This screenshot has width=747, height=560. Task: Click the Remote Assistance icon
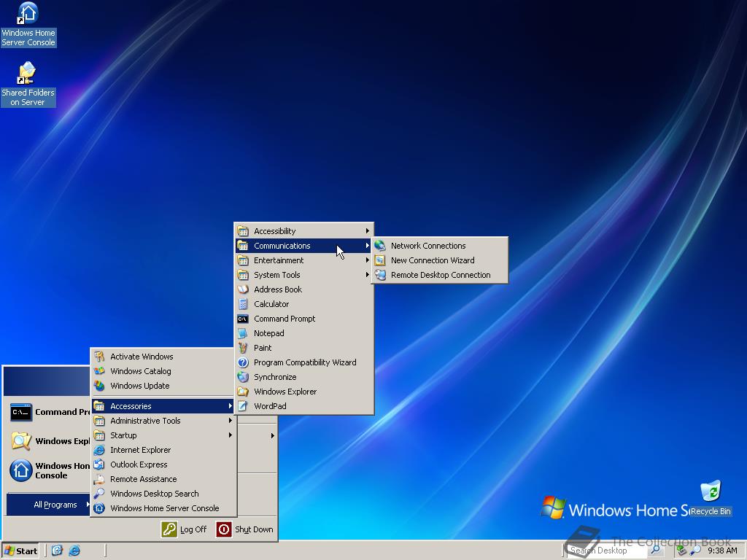click(99, 479)
